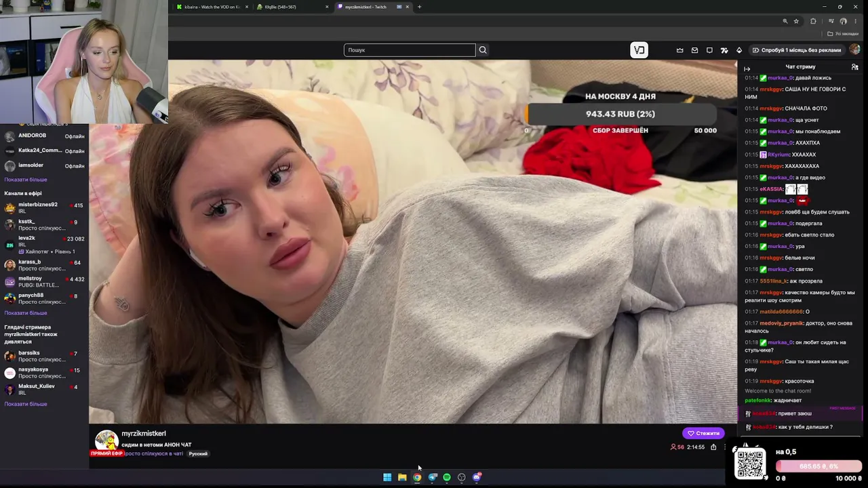This screenshot has height=488, width=868.
Task: Open the 7TV extension menu icon
Action: tap(724, 50)
